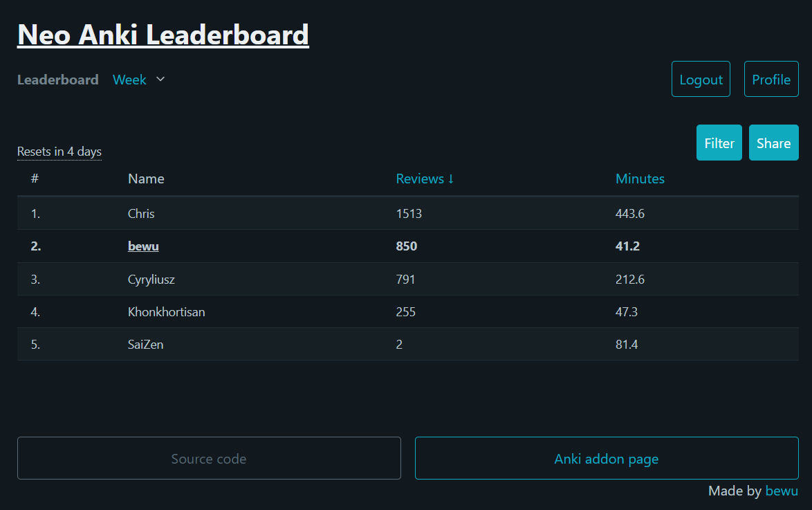Viewport: 812px width, 510px height.
Task: Click the 'Resets in 4 days' text
Action: coord(59,152)
